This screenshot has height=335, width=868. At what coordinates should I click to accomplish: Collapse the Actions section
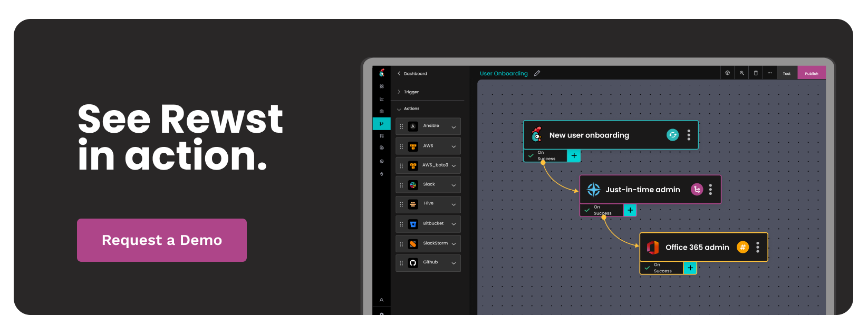pos(399,109)
